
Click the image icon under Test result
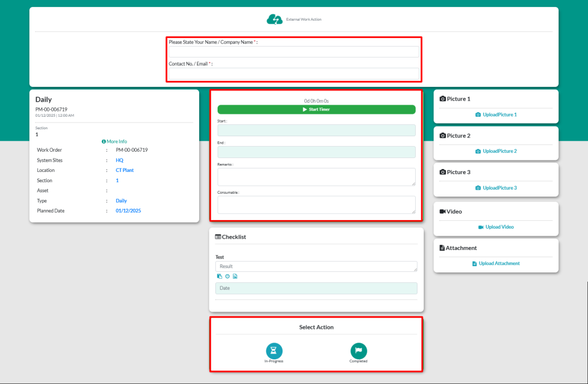pyautogui.click(x=235, y=277)
